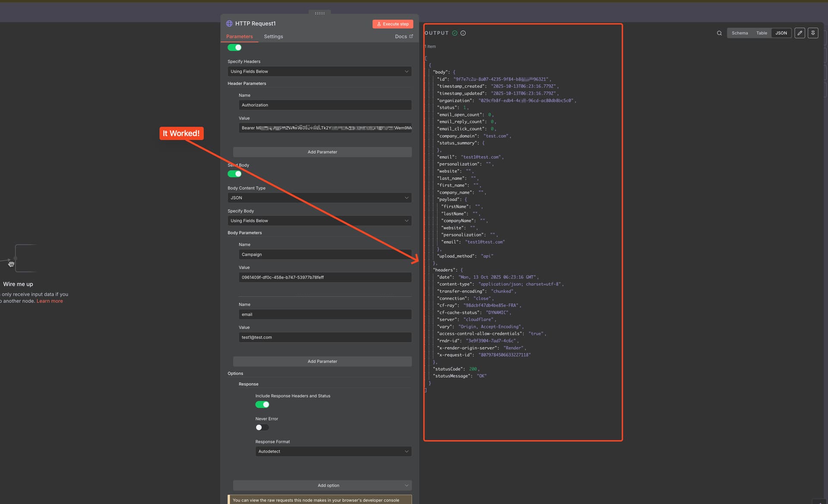Screen dimensions: 828x504
Task: Click the pencil edit output icon
Action: [800, 33]
